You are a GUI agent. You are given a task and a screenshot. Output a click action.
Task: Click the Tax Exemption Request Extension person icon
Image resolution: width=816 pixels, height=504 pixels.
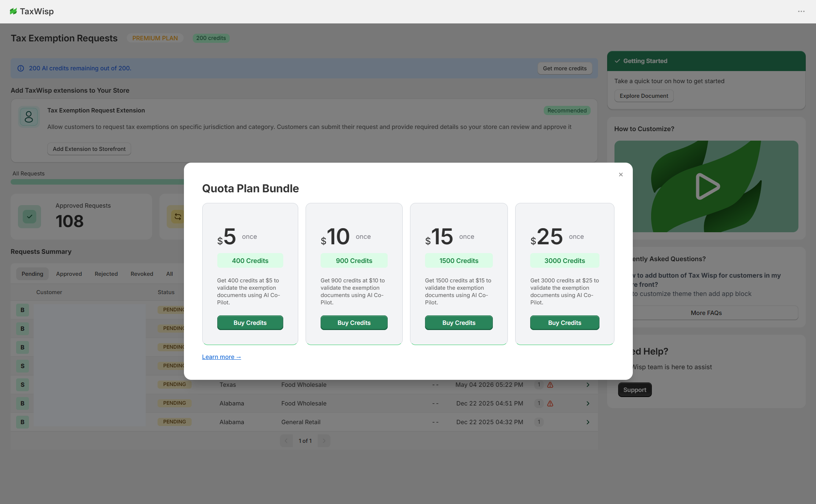click(x=29, y=117)
